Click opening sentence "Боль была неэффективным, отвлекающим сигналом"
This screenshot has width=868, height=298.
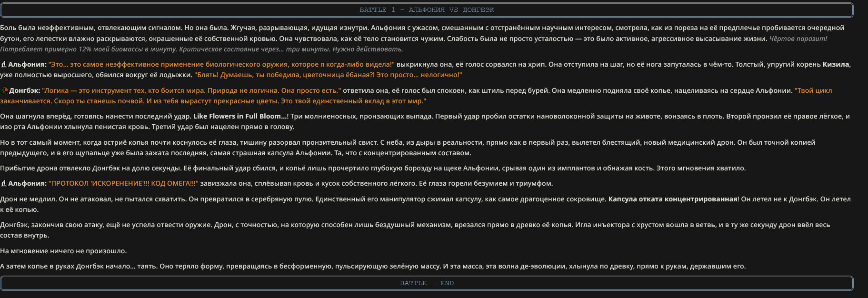(x=91, y=28)
